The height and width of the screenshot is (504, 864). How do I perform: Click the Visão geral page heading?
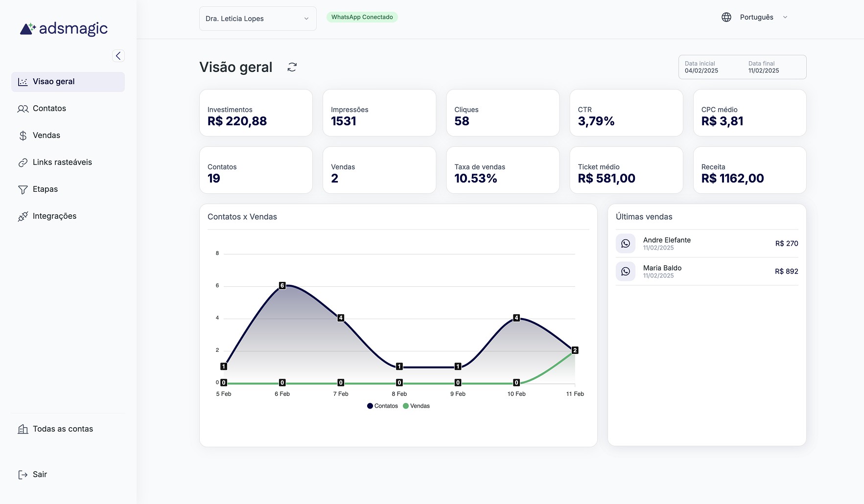click(x=236, y=67)
